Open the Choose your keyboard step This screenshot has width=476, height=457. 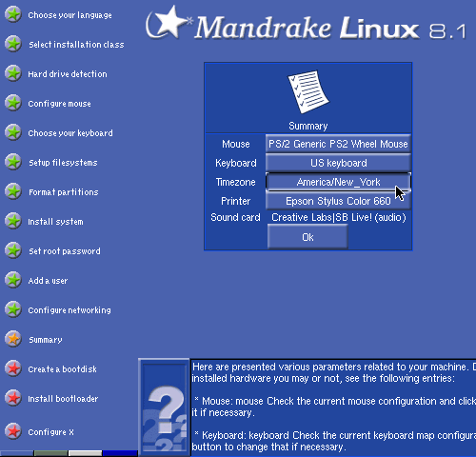[x=70, y=133]
